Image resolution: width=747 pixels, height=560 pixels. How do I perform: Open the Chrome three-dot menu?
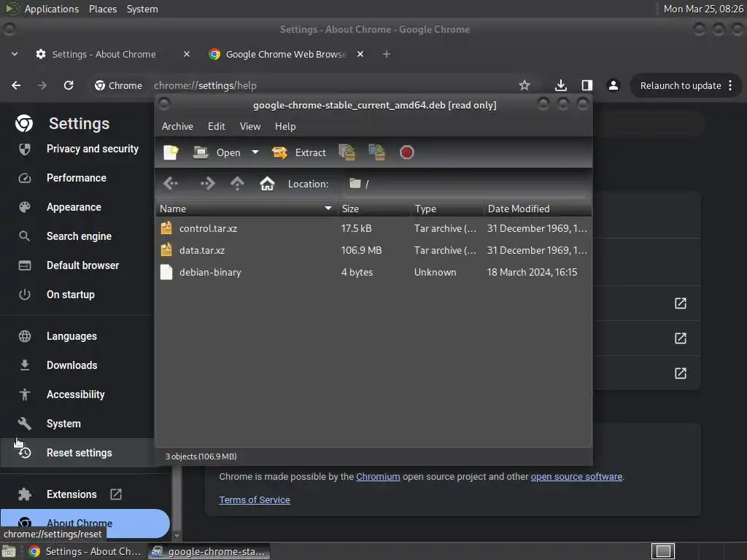click(730, 86)
